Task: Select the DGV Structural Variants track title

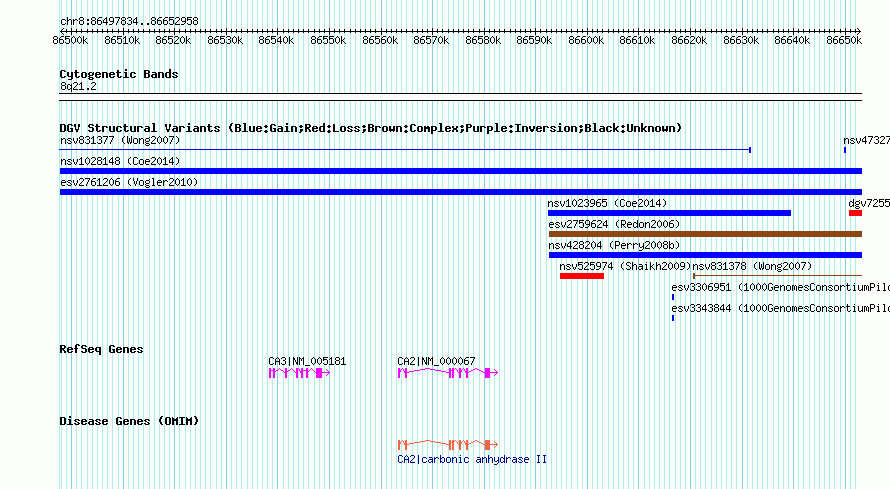Action: (371, 128)
